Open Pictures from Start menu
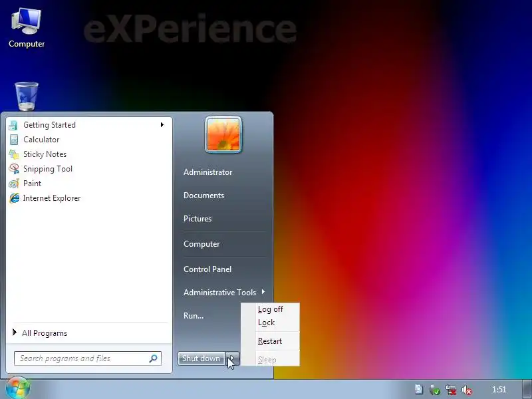This screenshot has width=532, height=399. tap(198, 219)
